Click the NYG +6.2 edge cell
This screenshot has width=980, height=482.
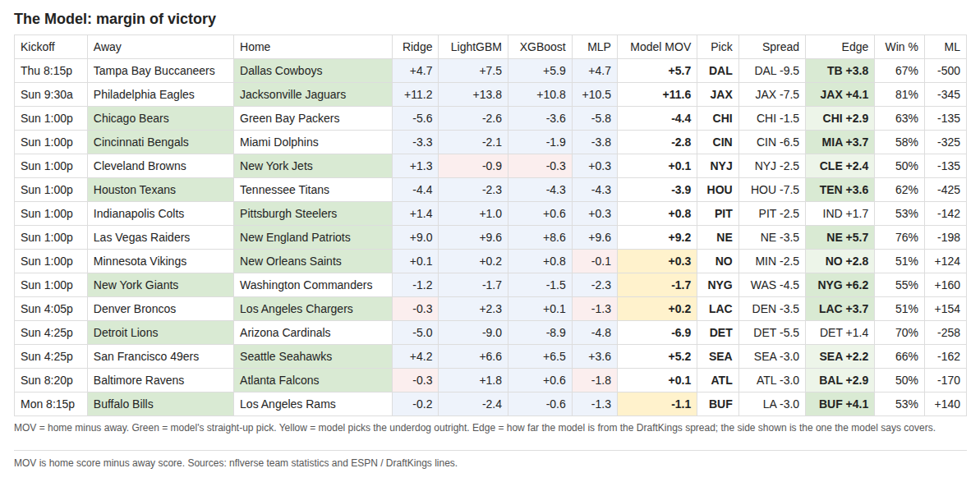[840, 285]
